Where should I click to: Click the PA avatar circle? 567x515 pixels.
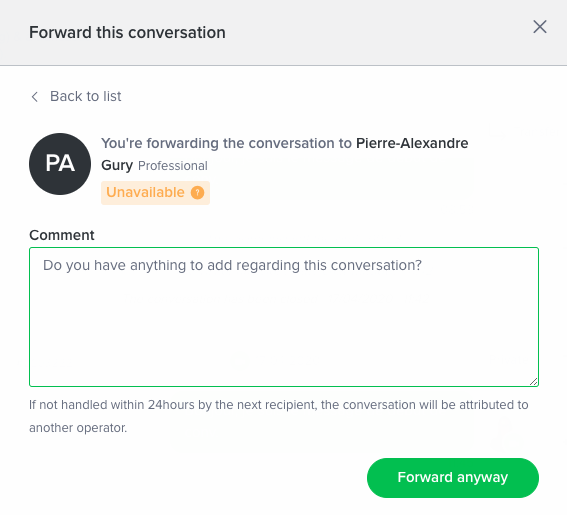pos(60,164)
